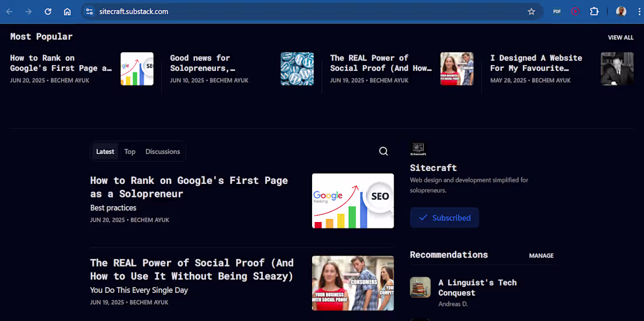
Task: Click MANAGE next to Recommendations
Action: point(541,255)
